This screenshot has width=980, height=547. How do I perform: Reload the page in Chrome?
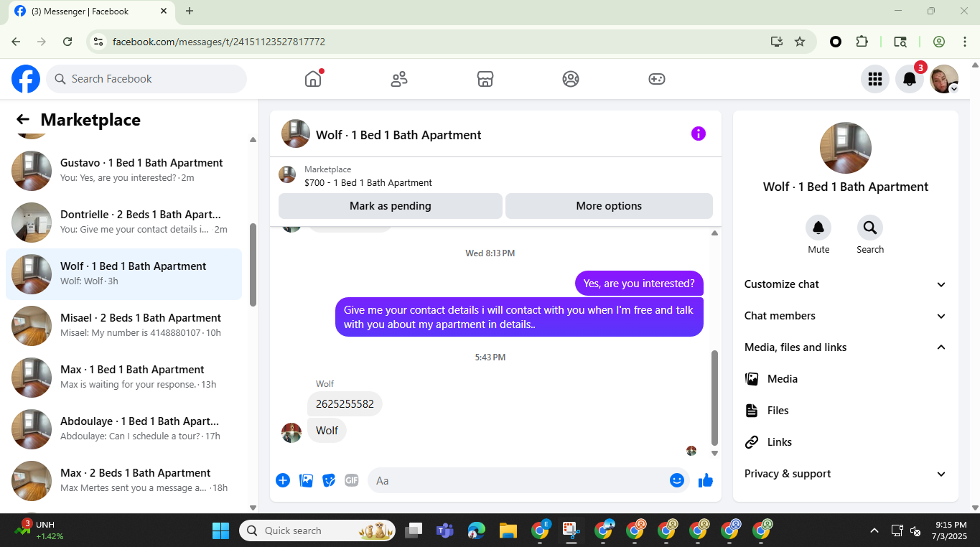tap(67, 42)
